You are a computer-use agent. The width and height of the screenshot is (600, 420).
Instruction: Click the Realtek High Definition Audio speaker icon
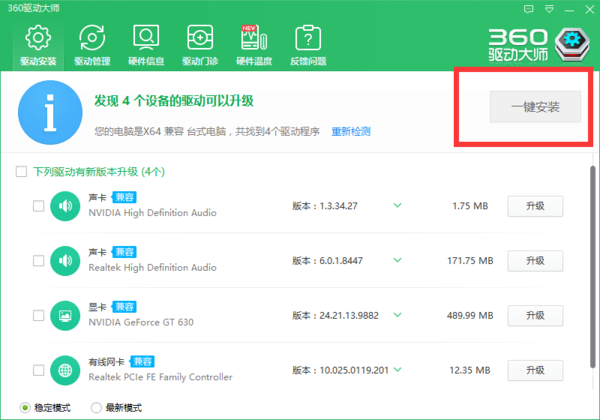point(65,261)
